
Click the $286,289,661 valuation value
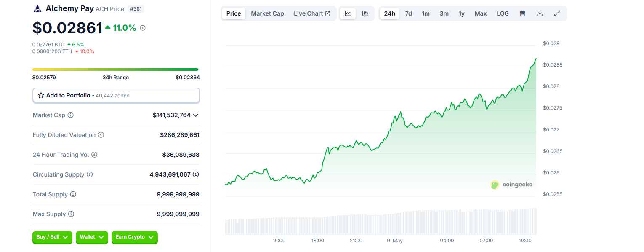click(180, 135)
